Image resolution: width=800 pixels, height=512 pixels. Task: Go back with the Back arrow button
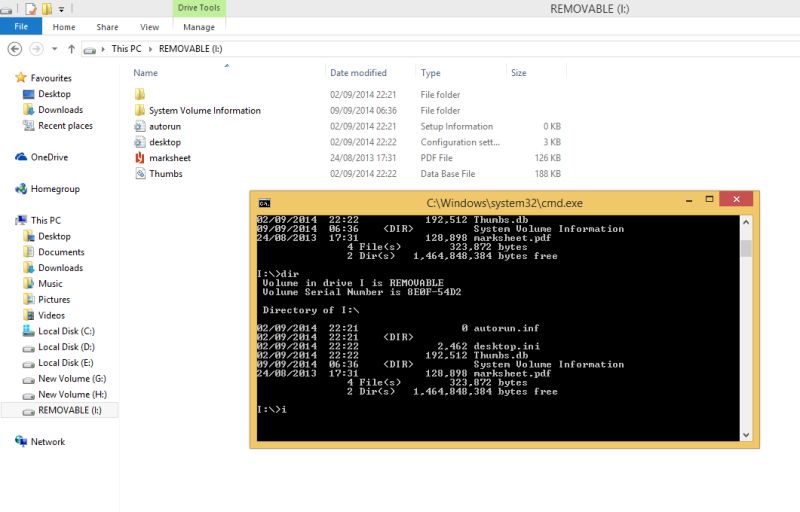[15, 49]
